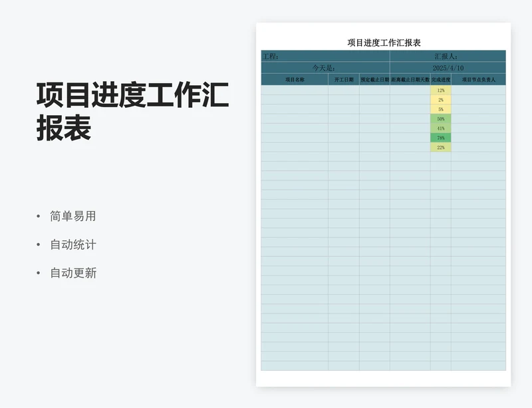This screenshot has width=532, height=408.
Task: Select the bullet text 自动统计
Action: coord(73,244)
